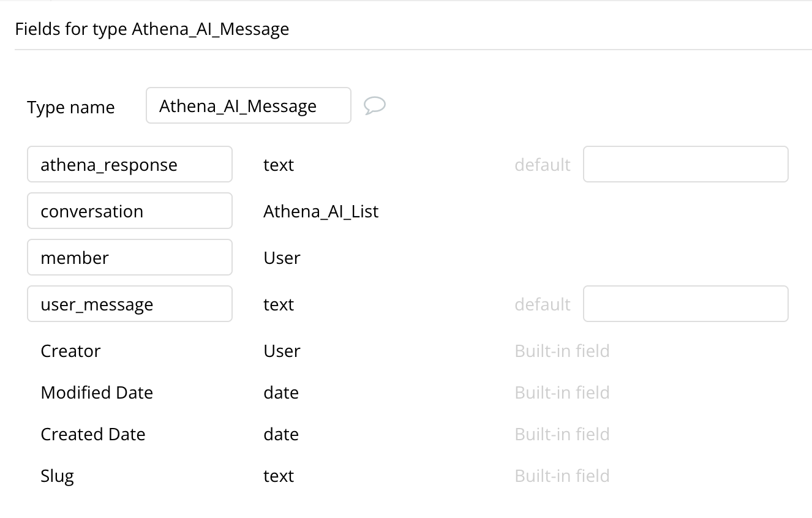Click 'Built-in field' label next to Slug

pos(562,476)
